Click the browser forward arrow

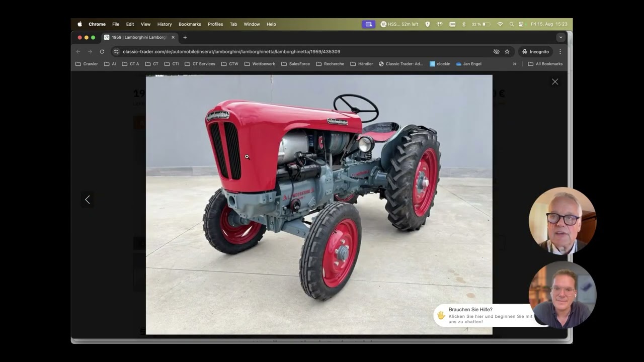[x=90, y=52]
